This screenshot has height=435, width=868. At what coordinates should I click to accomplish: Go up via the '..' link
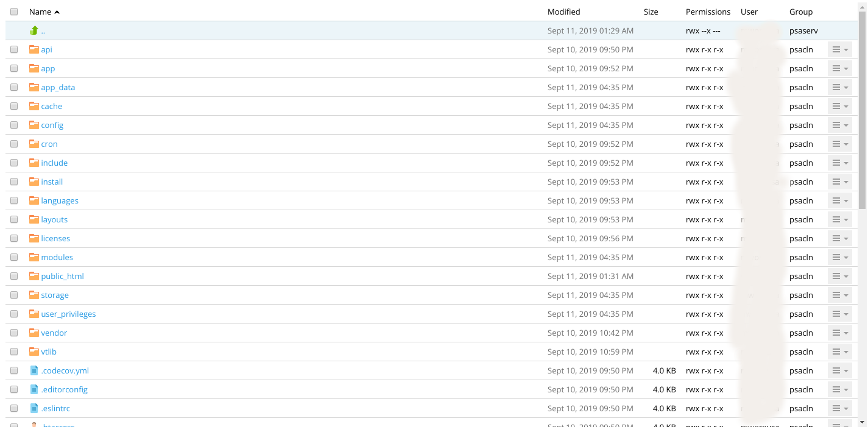point(43,30)
